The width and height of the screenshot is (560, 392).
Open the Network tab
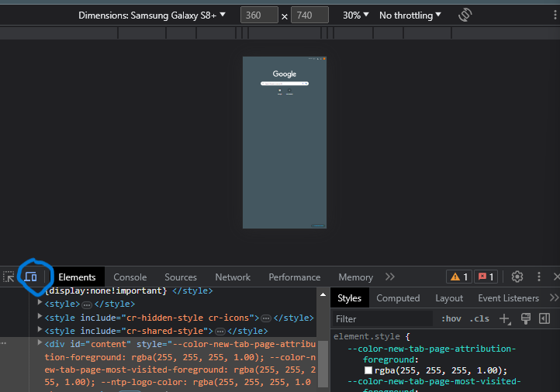(233, 277)
